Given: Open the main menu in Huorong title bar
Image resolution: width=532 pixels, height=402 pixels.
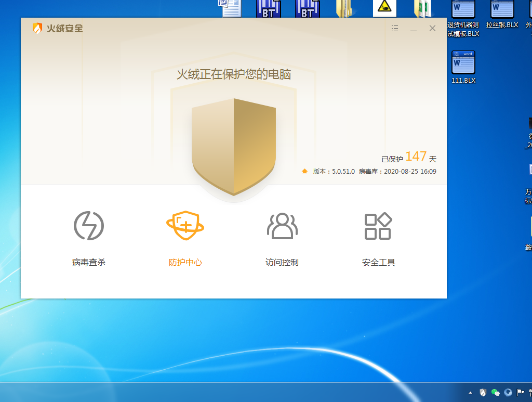Looking at the screenshot, I should pos(395,28).
